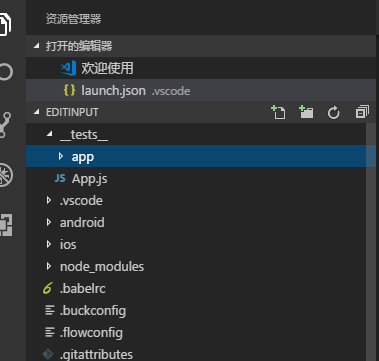Open the Debug view in activity bar
Screen dimensions: 379x361
coord(6,175)
